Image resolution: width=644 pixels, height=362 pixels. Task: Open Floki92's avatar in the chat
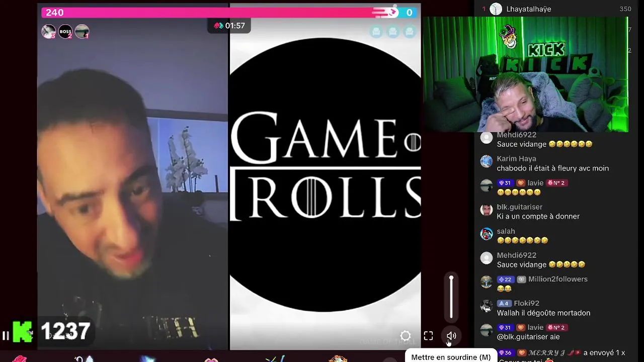tap(487, 306)
